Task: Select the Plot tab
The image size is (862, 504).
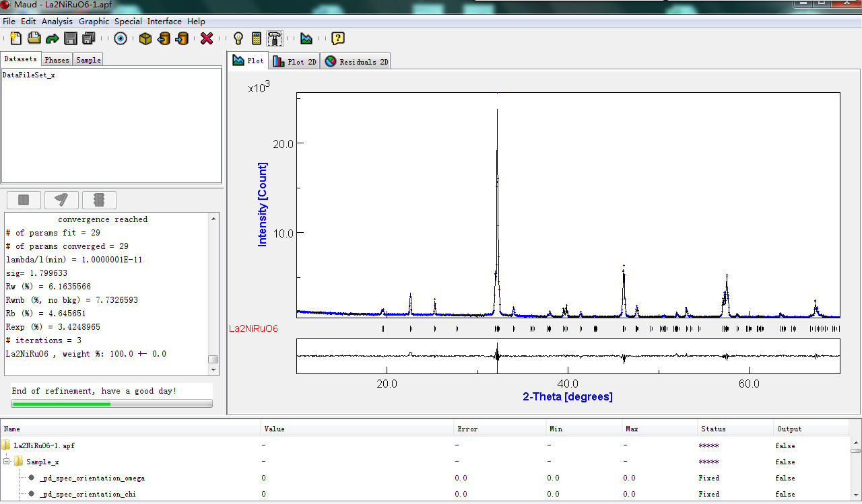Action: (248, 61)
